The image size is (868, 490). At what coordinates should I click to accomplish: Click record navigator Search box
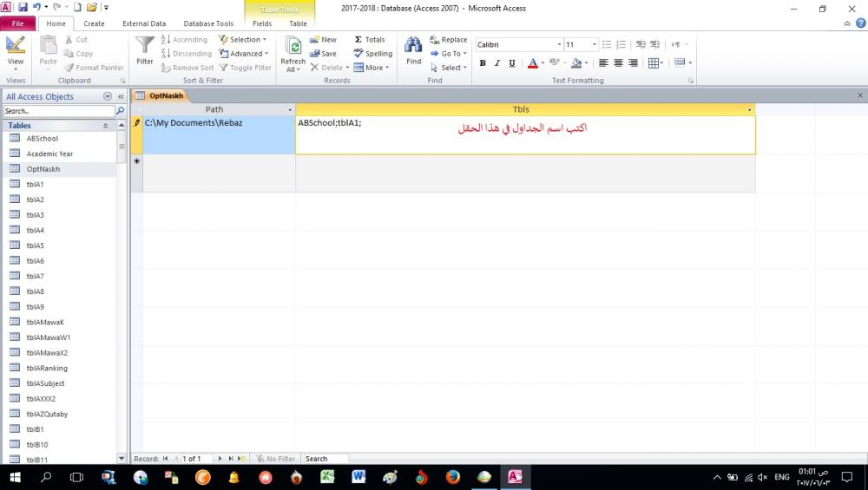(x=325, y=459)
